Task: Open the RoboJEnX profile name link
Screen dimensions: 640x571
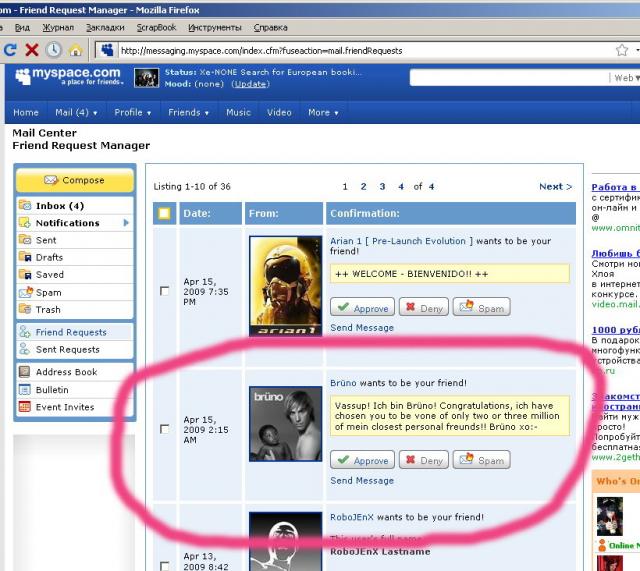Action: pyautogui.click(x=351, y=517)
